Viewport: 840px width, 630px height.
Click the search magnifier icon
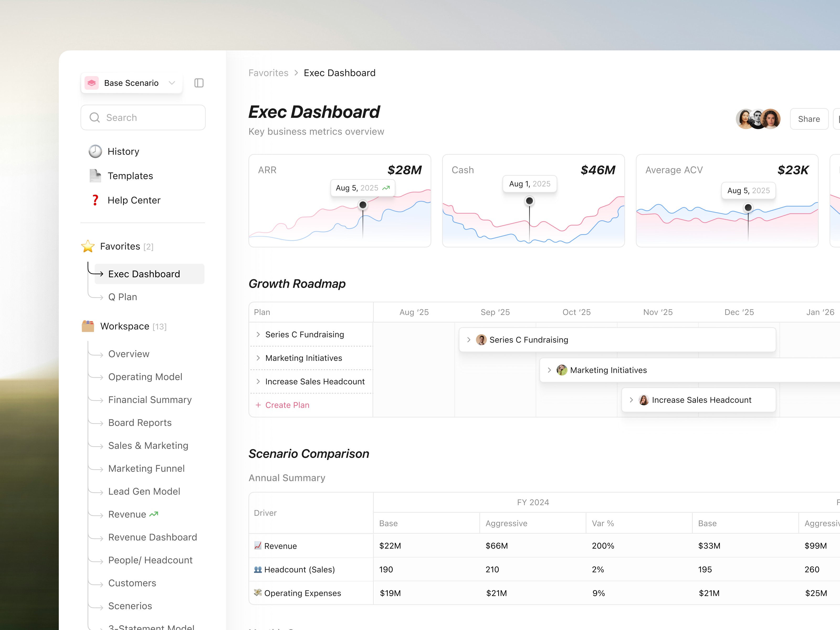[94, 117]
